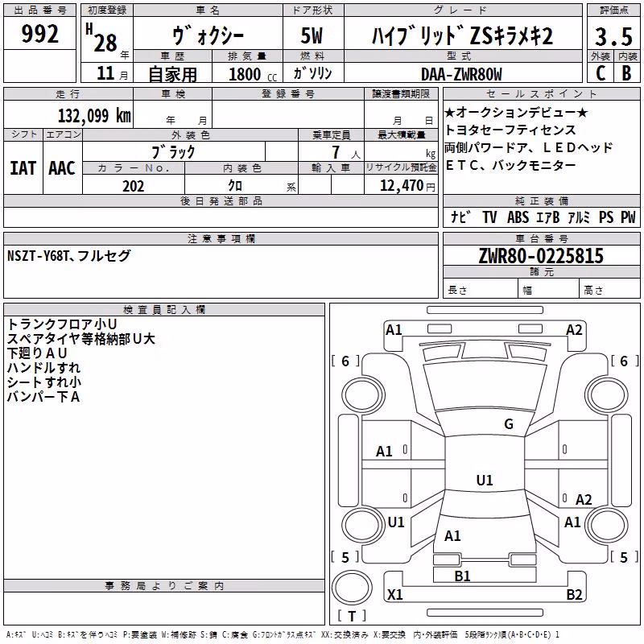Click the 注意事項欄 section header
The image size is (644, 644).
(221, 238)
